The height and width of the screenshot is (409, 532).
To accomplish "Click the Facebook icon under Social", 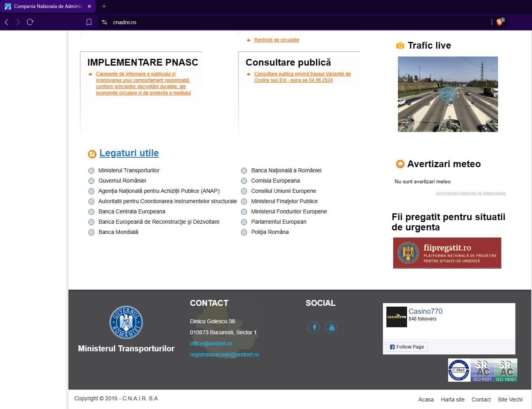I will [x=314, y=327].
